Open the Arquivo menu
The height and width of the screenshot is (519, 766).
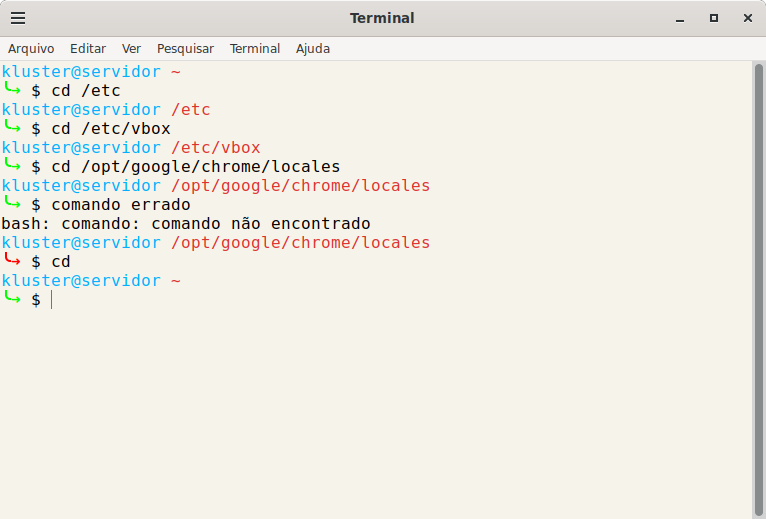[x=31, y=48]
